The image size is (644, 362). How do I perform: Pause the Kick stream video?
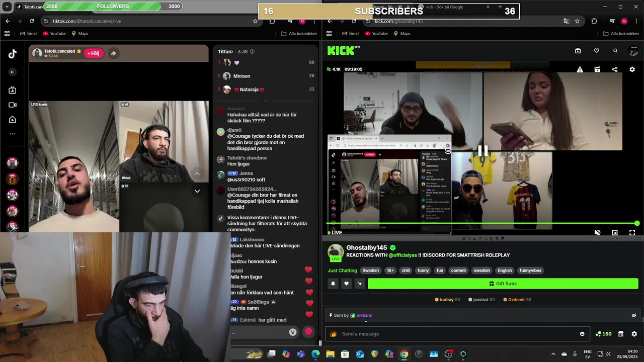click(x=482, y=151)
